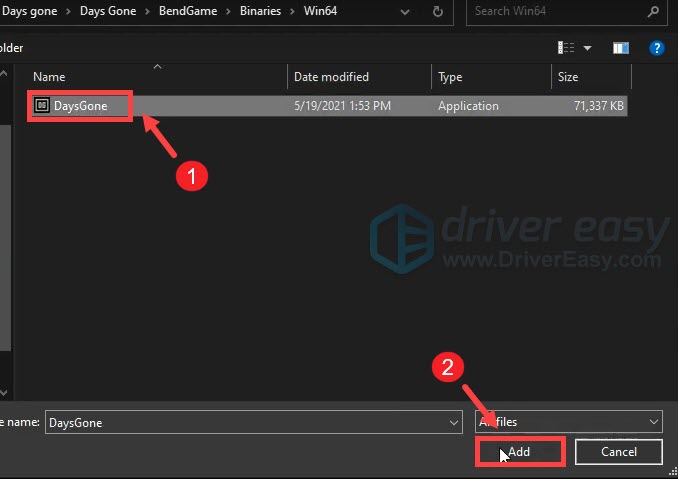Screen dimensions: 678x479
Task: Expand the chevron after BendGame breadcrumb
Action: [x=228, y=12]
